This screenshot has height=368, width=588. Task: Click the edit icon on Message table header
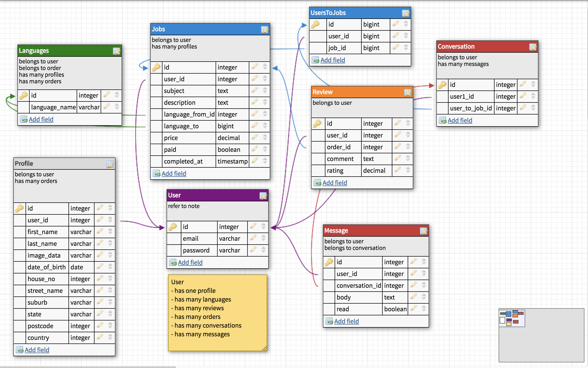pos(424,231)
